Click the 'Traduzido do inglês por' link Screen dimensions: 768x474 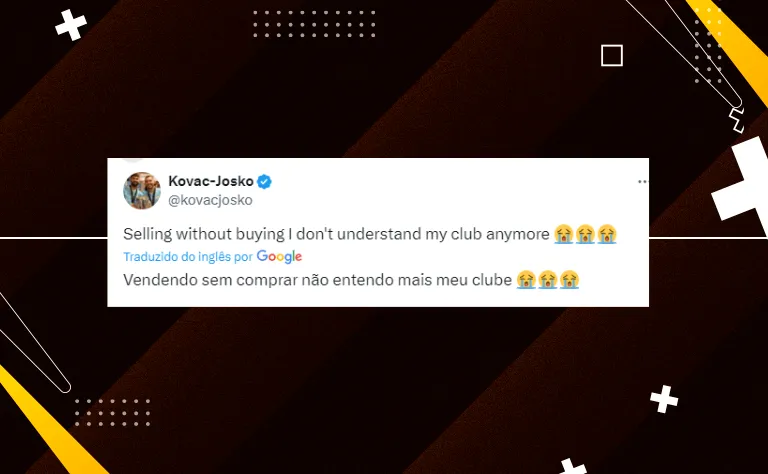[x=188, y=257]
